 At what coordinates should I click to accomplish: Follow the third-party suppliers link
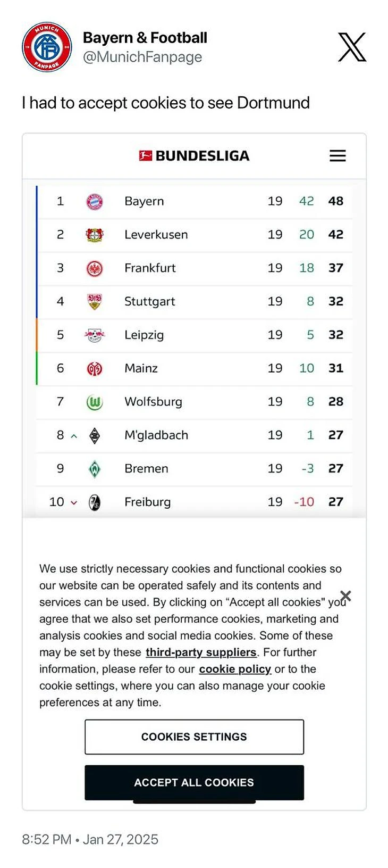click(201, 652)
